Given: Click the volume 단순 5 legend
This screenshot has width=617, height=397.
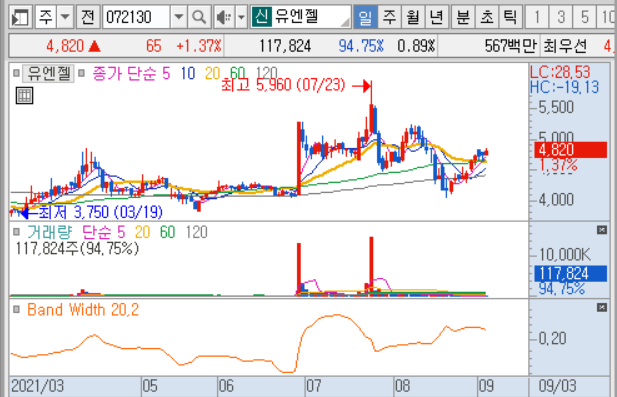Looking at the screenshot, I should click(x=103, y=232).
